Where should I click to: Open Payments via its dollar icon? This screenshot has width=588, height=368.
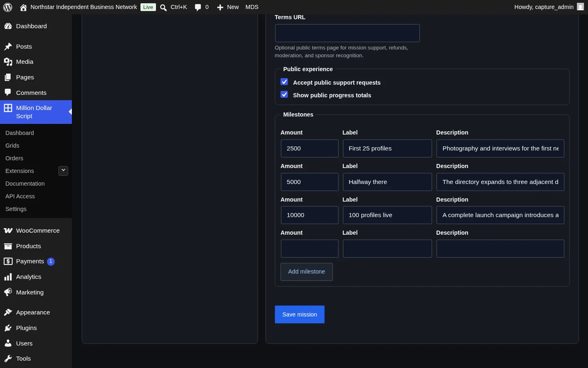8,261
